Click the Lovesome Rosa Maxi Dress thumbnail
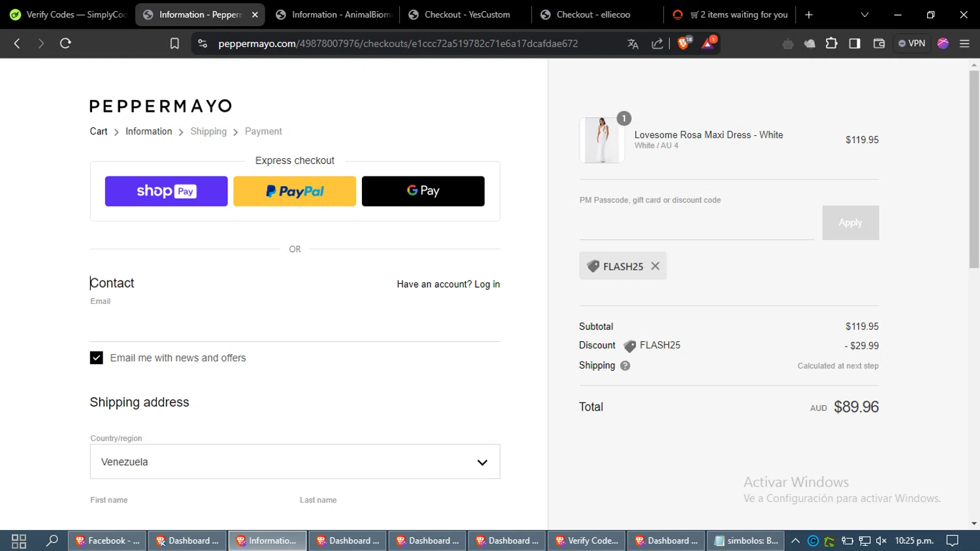Viewport: 980px width, 551px height. coord(602,140)
